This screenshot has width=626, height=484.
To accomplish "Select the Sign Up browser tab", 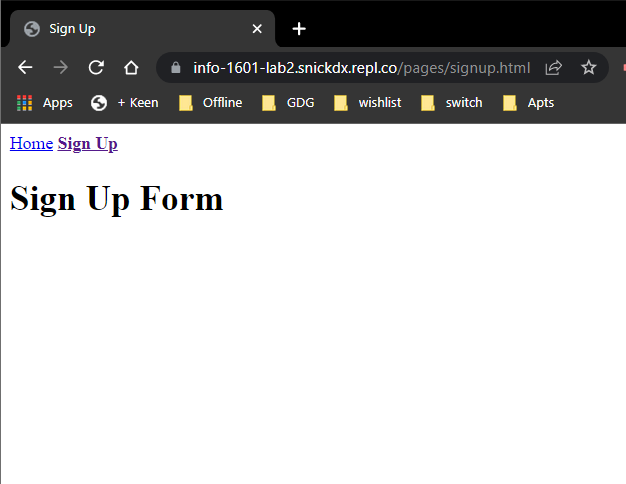I will click(x=142, y=29).
